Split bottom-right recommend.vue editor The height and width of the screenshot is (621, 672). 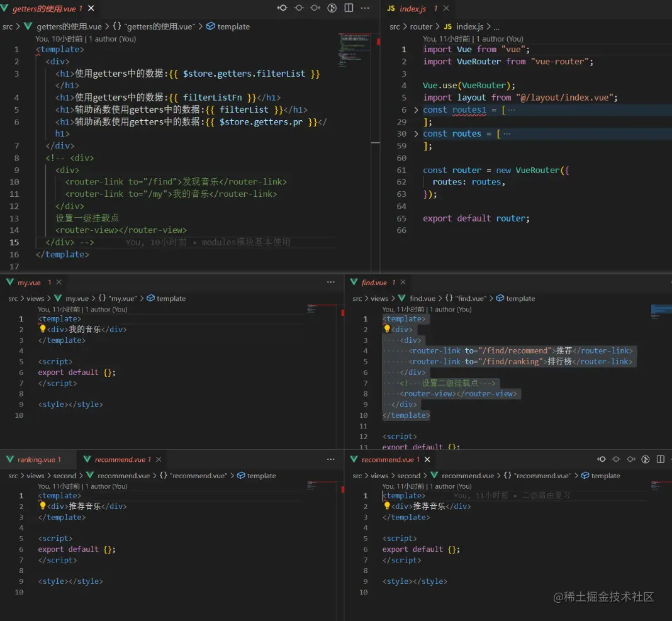coord(661,459)
